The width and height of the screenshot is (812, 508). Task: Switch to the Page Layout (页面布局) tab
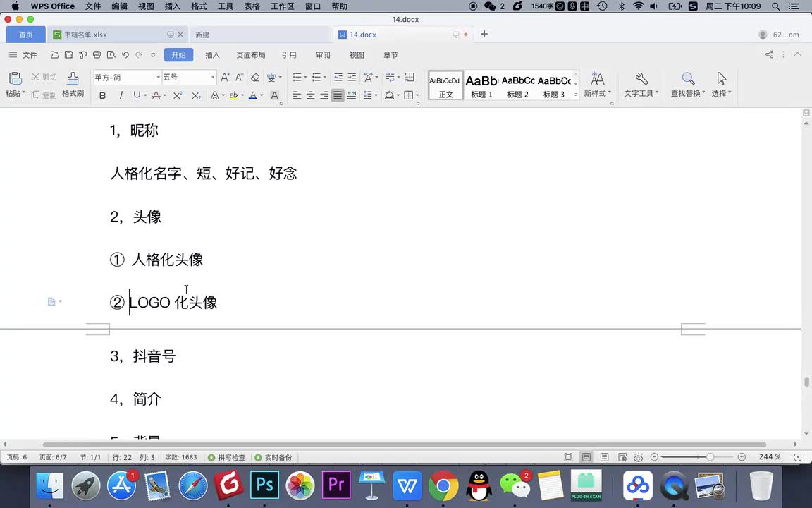click(x=251, y=55)
